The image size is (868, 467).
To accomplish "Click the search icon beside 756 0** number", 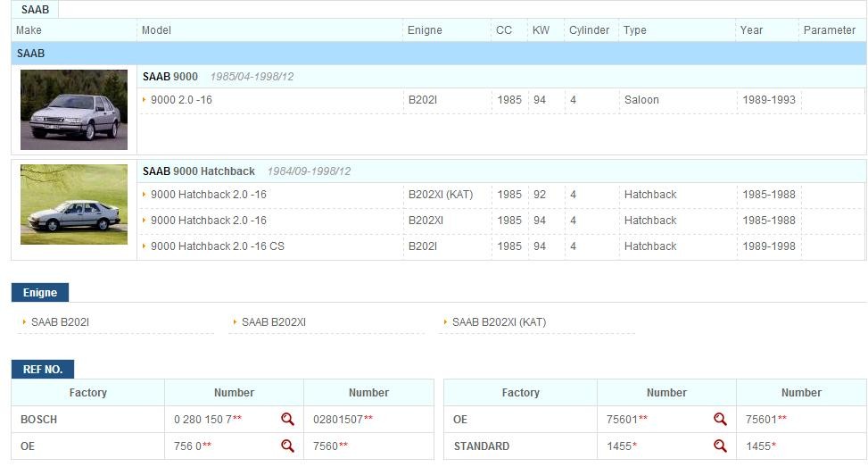I will [x=287, y=446].
